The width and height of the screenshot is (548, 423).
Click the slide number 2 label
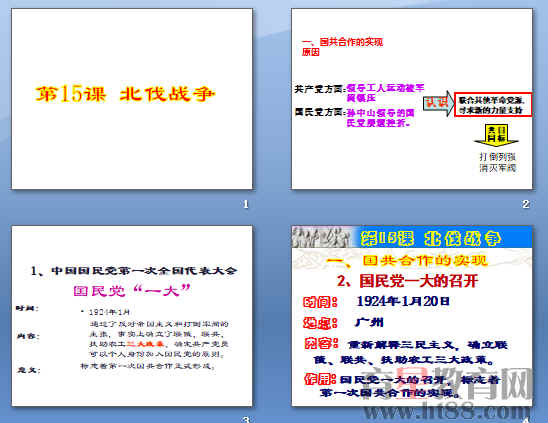(526, 204)
